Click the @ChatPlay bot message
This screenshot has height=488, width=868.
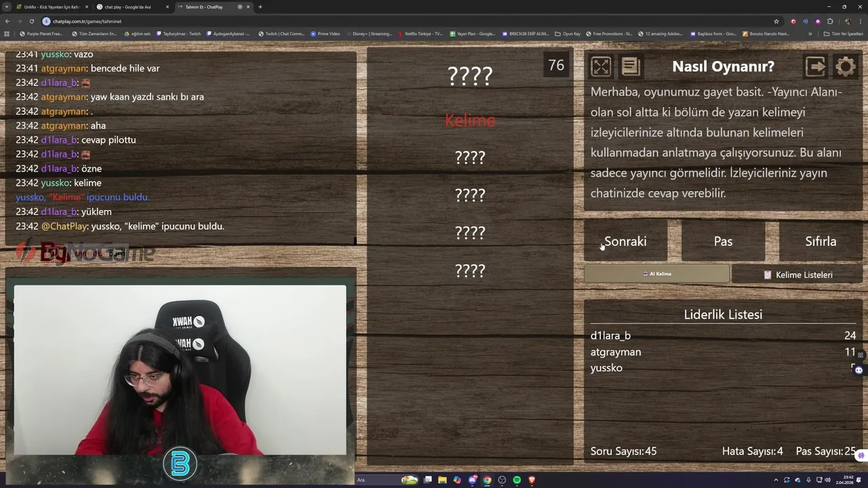coord(119,226)
